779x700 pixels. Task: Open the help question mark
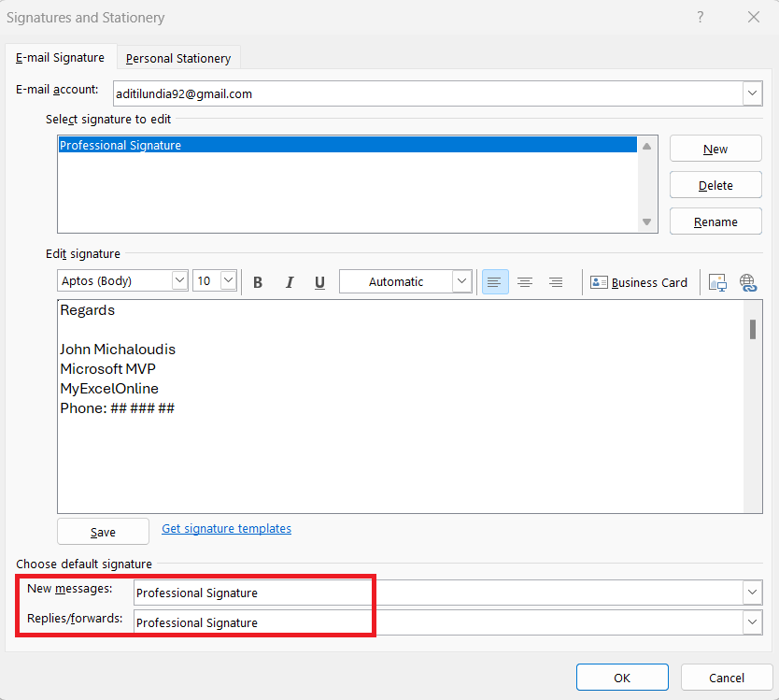point(700,18)
